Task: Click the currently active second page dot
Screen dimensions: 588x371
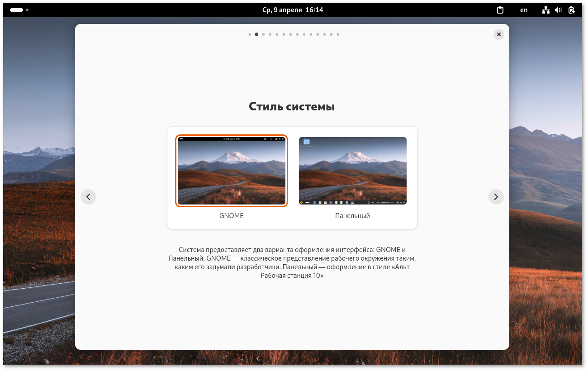Action: point(256,34)
